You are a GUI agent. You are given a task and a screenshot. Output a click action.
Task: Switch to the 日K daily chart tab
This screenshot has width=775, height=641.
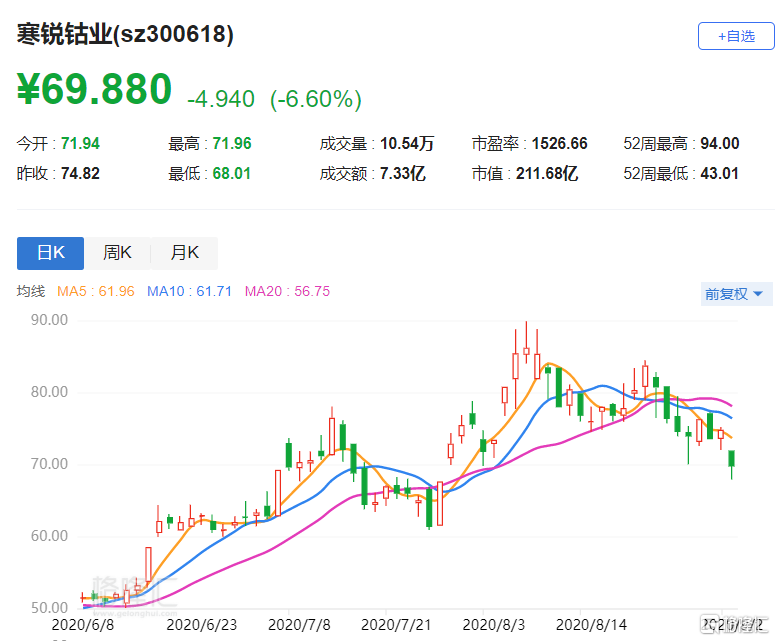pos(50,253)
